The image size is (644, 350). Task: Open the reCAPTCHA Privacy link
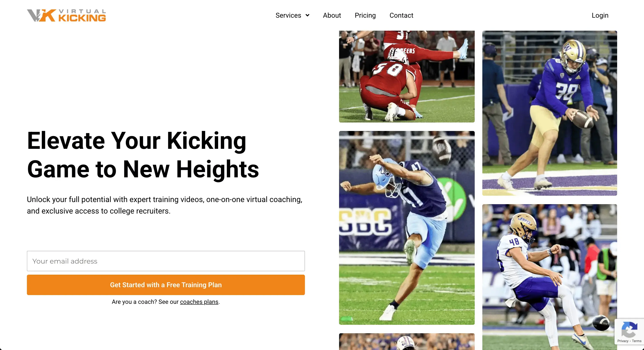coord(623,341)
